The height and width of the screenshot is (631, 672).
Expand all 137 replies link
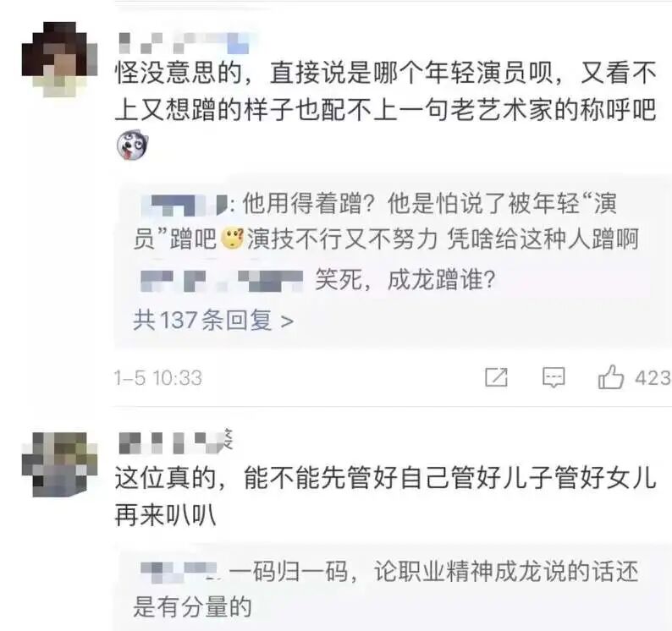[213, 320]
